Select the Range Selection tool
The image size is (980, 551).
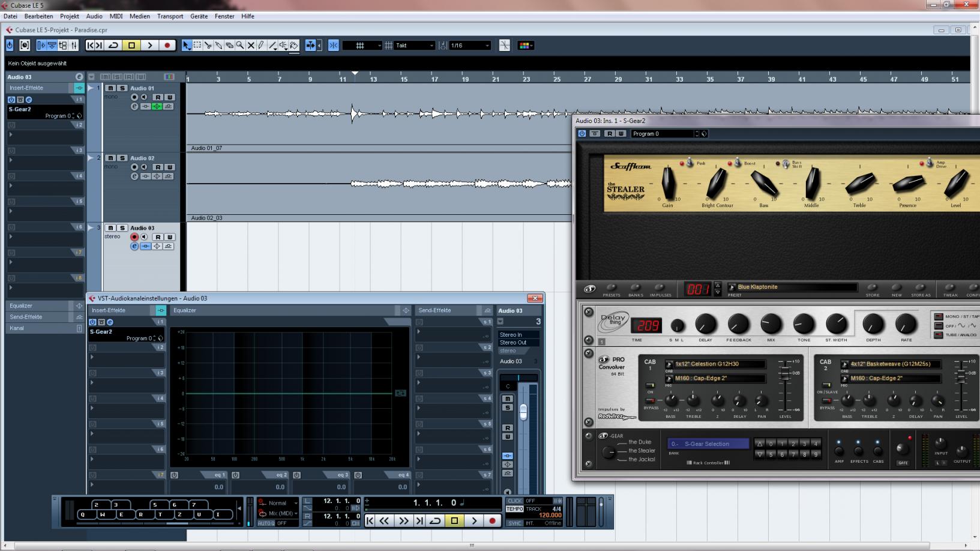[x=197, y=46]
